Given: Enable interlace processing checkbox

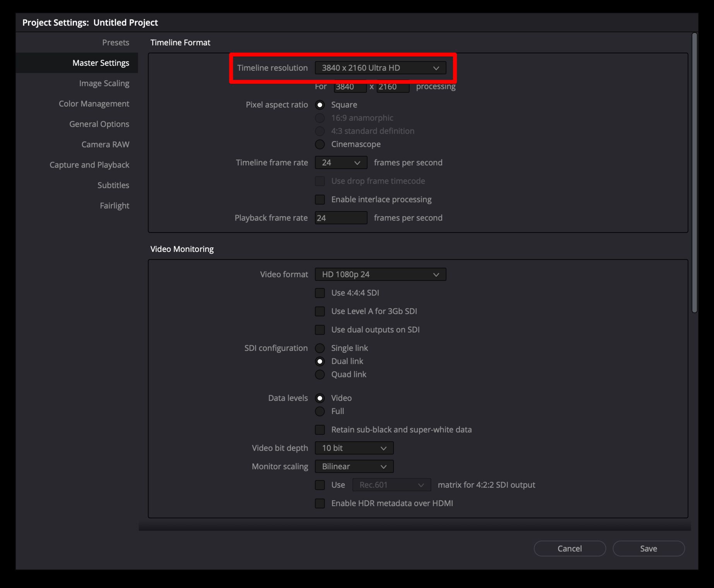Looking at the screenshot, I should 320,200.
